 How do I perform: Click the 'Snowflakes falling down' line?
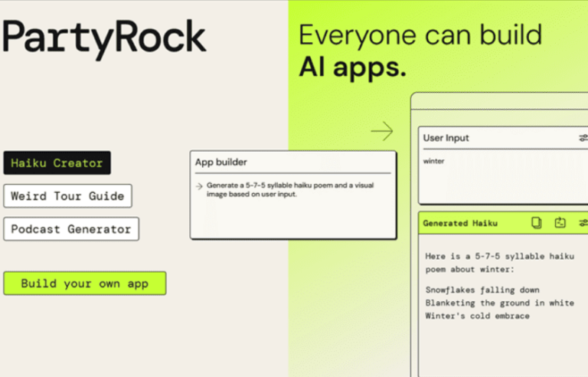[482, 290]
